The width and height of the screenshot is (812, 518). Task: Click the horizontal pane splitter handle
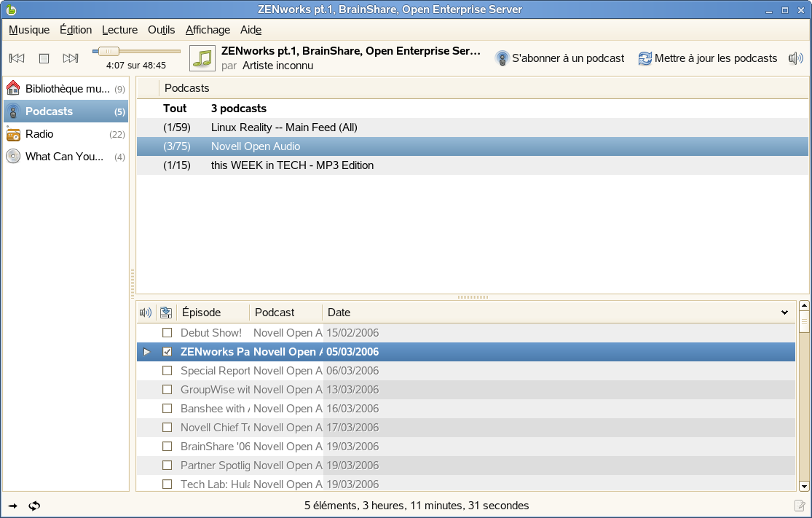[473, 297]
